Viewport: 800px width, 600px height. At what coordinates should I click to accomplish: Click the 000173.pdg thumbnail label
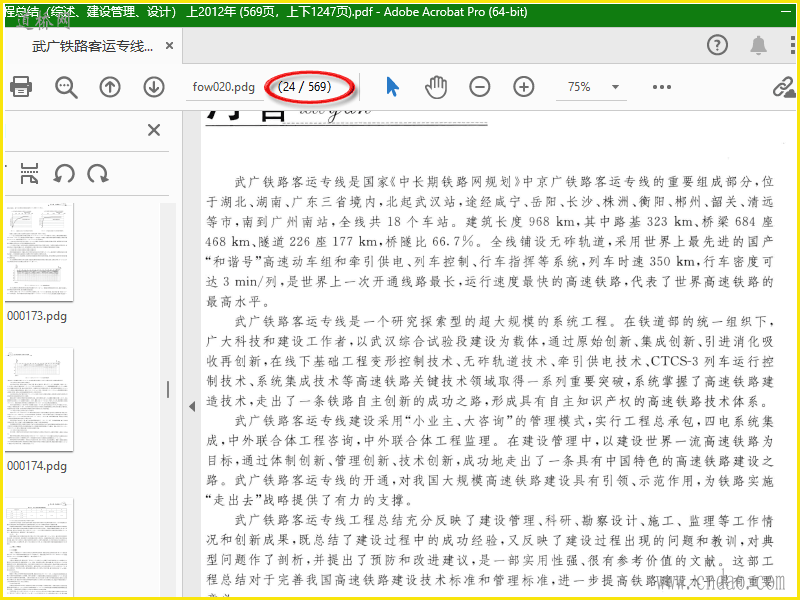(37, 316)
